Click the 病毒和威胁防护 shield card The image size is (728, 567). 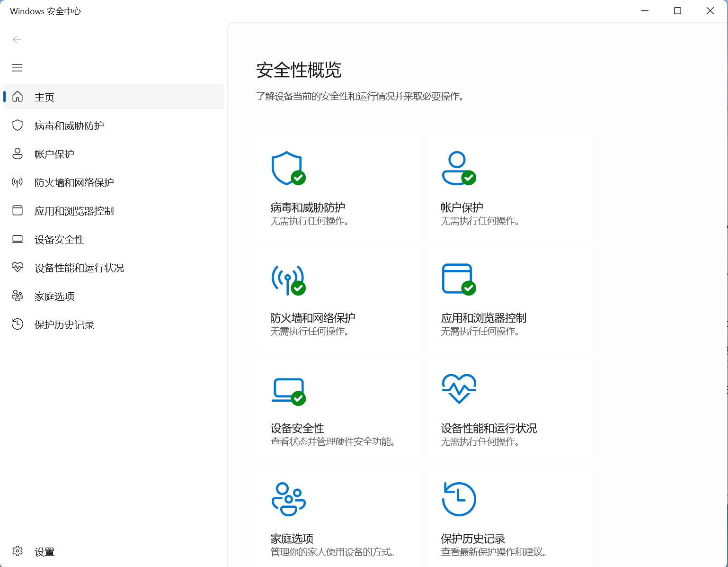(x=338, y=189)
